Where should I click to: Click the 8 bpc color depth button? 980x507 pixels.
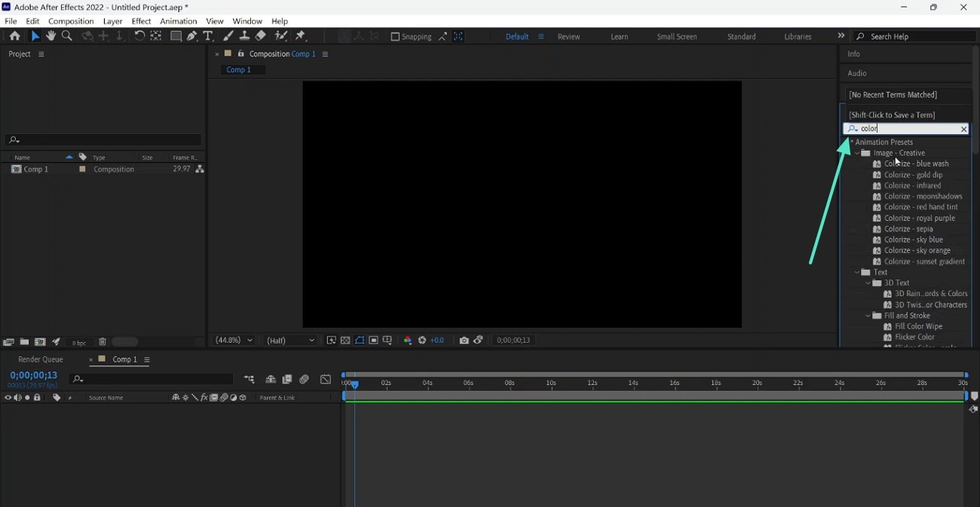[79, 343]
